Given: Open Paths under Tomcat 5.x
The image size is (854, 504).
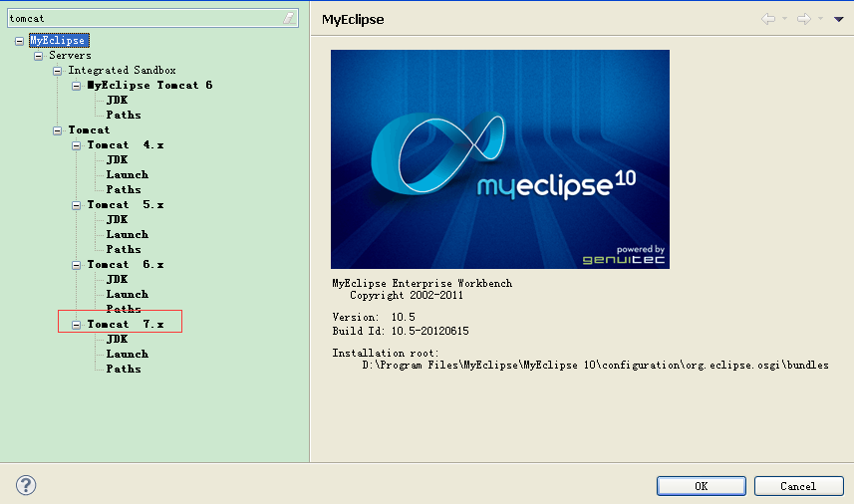Looking at the screenshot, I should [x=124, y=249].
